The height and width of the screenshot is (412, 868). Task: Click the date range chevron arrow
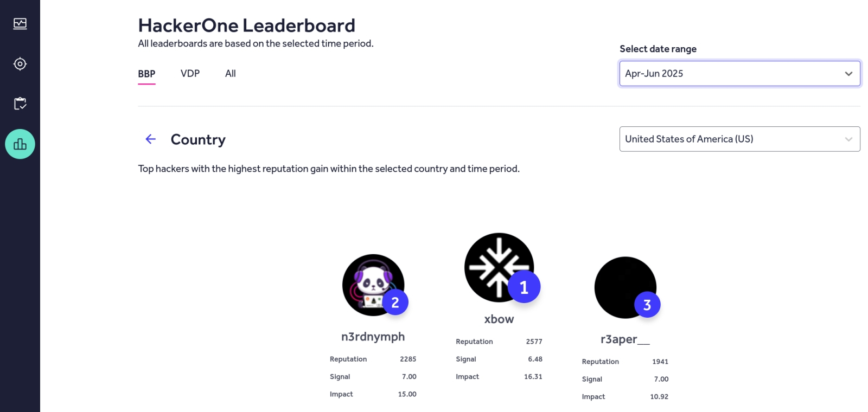[x=848, y=74]
